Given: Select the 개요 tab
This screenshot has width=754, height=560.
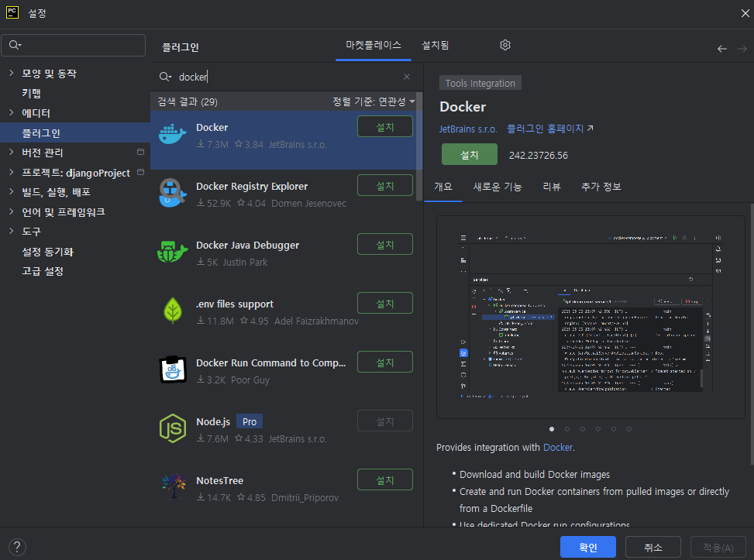Looking at the screenshot, I should [443, 187].
